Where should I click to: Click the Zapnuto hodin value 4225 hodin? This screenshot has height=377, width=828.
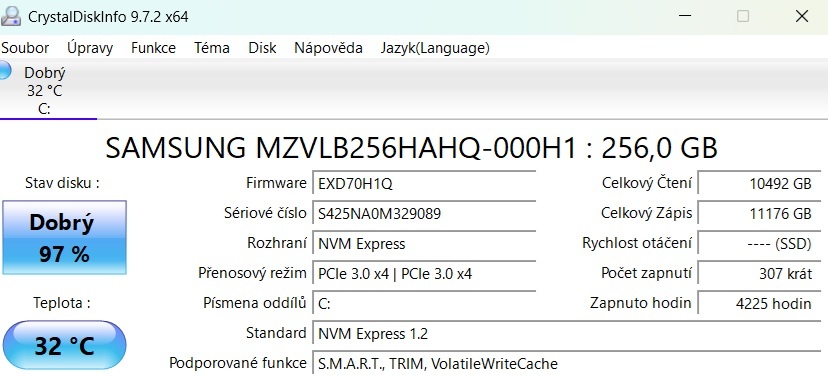point(759,304)
